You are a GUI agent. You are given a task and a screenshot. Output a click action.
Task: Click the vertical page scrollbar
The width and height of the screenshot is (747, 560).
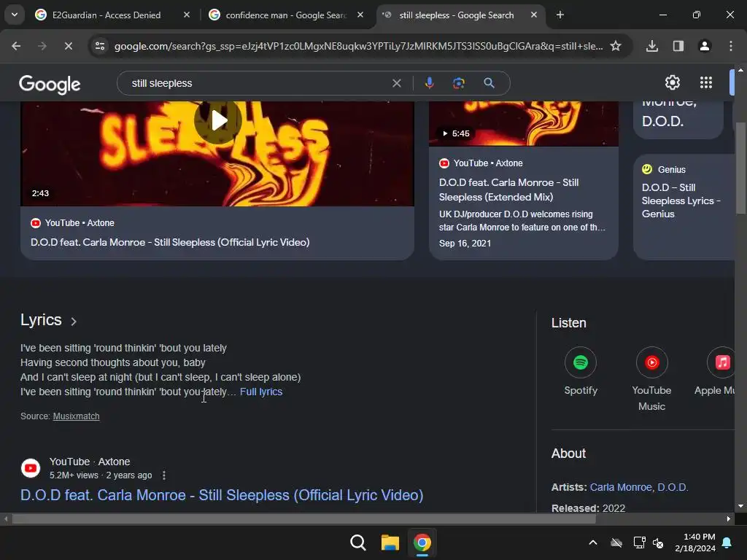[x=741, y=168]
